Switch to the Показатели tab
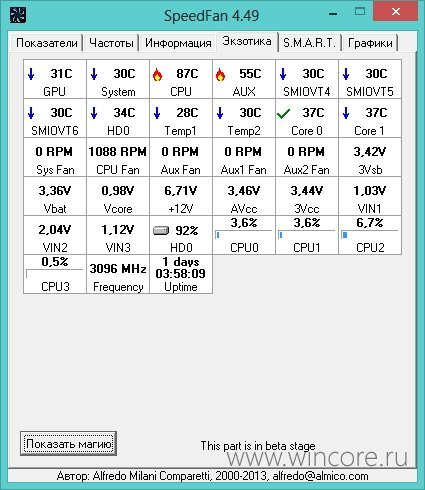The image size is (425, 490). click(47, 43)
